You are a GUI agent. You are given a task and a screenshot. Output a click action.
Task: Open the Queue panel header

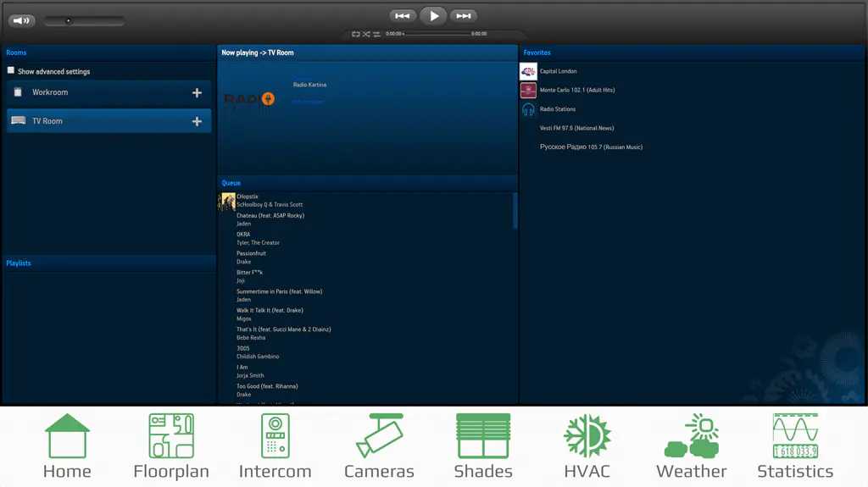pyautogui.click(x=368, y=183)
